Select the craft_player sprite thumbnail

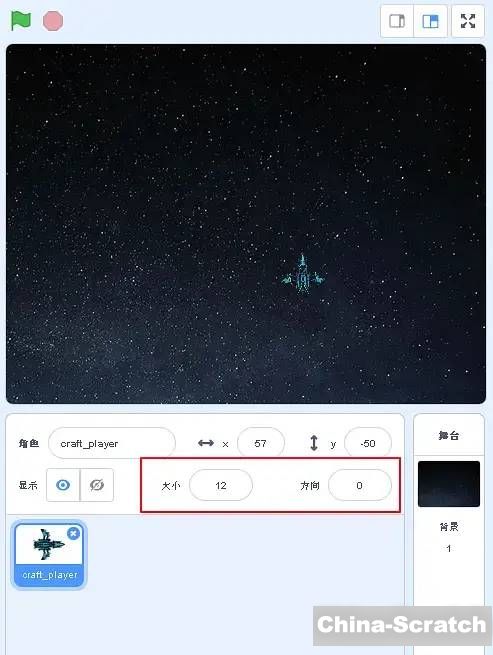pyautogui.click(x=49, y=555)
